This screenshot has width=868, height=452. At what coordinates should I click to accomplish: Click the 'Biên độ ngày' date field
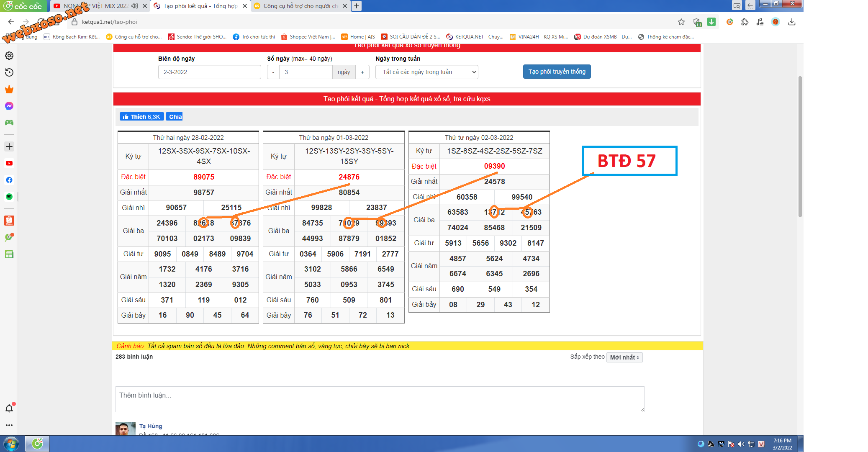(x=209, y=72)
